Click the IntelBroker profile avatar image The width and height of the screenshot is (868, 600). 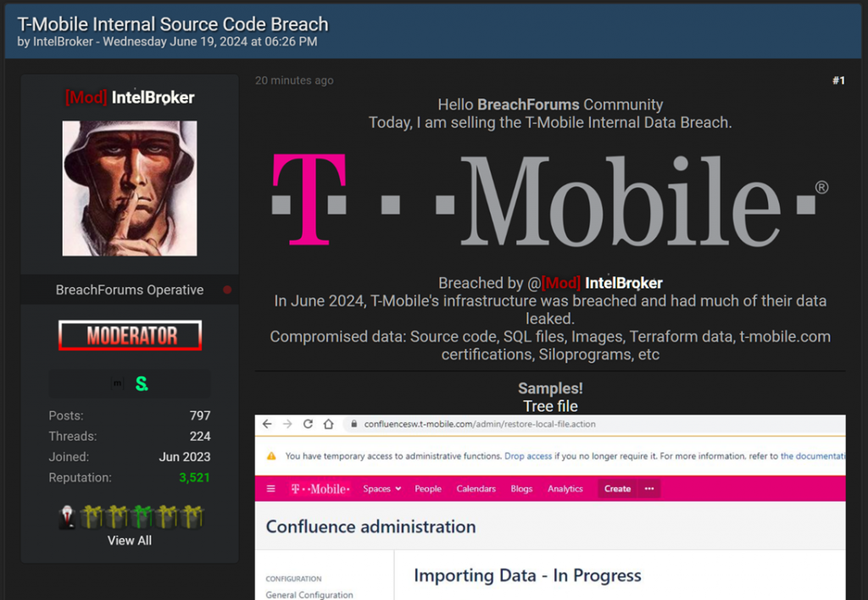point(130,188)
